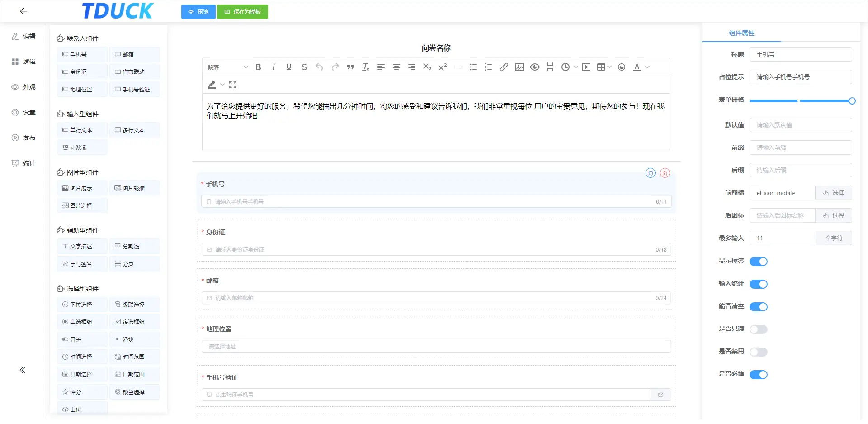Enable the 是否禁用 switch
This screenshot has height=424, width=868.
[x=759, y=352]
